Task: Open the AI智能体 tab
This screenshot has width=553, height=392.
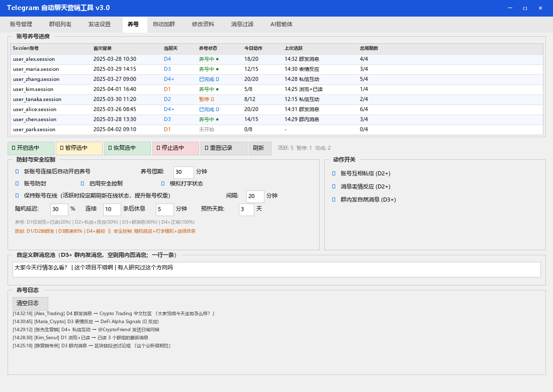Action: [x=282, y=25]
